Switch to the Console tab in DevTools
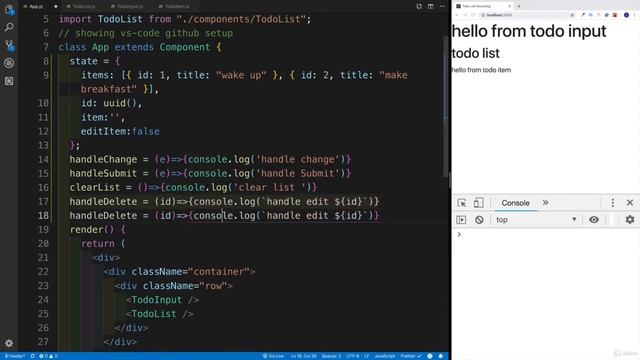Screen dimensions: 640x360 (515, 203)
